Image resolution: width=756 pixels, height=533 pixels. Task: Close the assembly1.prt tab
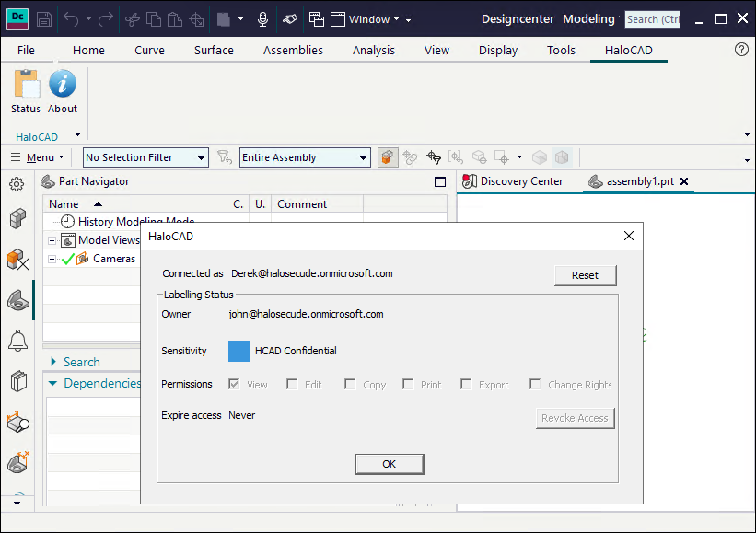[x=684, y=181]
